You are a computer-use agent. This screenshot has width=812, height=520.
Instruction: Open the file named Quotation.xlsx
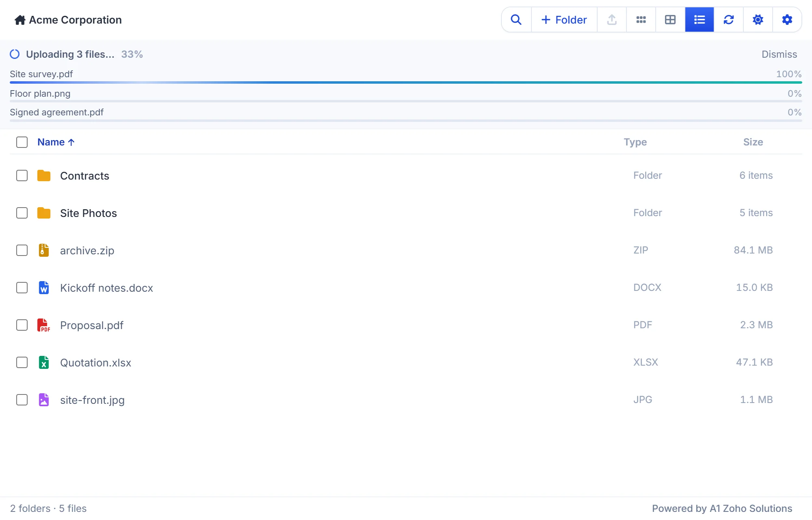[96, 362]
